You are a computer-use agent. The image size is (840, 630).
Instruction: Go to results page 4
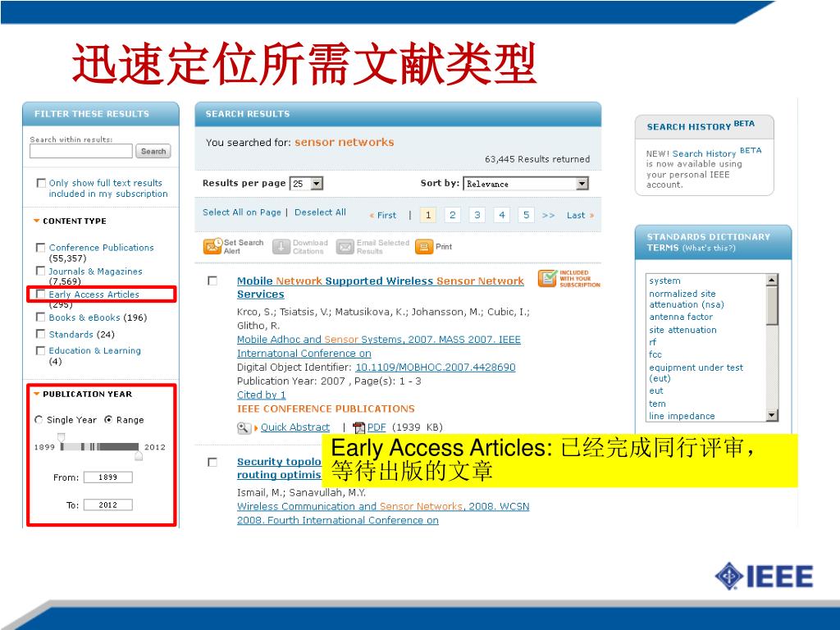click(501, 215)
